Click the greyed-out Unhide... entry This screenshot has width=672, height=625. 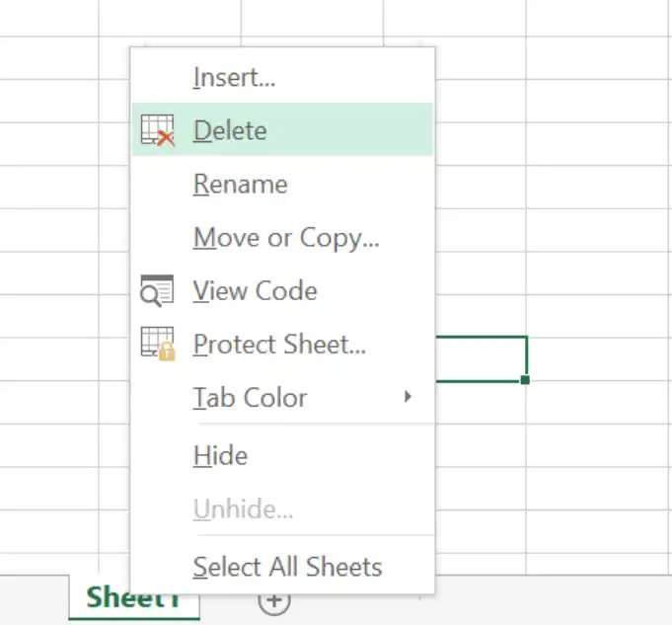(243, 509)
